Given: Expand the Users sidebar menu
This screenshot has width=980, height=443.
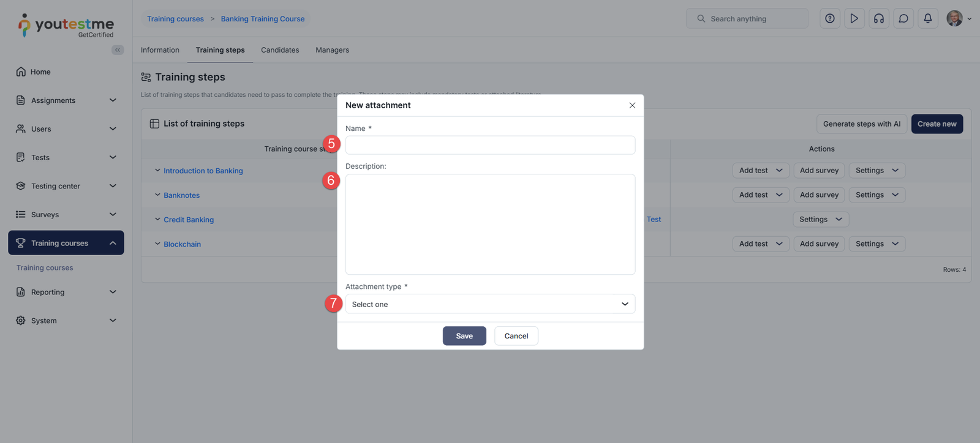Looking at the screenshot, I should point(66,128).
